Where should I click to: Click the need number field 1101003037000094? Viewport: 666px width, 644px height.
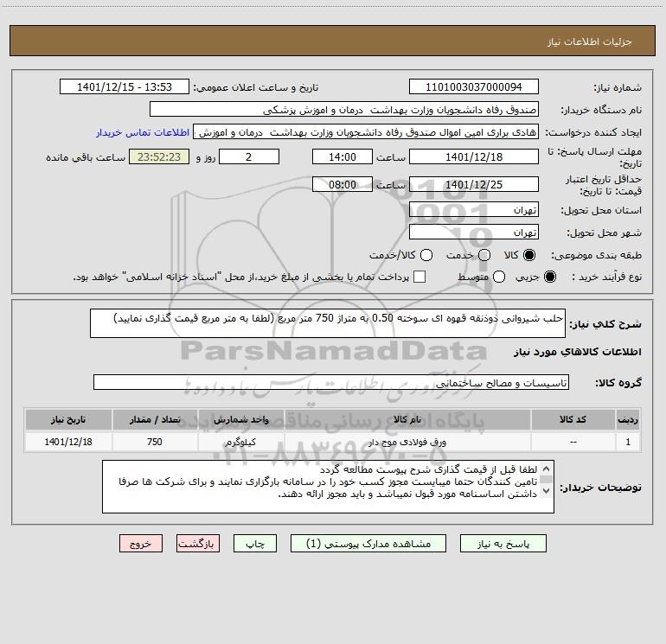(474, 86)
